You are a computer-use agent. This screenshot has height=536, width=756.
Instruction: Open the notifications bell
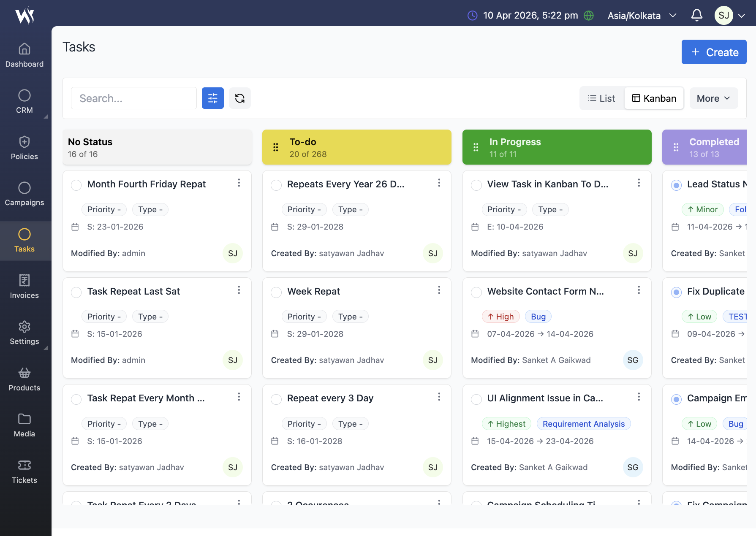pyautogui.click(x=696, y=16)
